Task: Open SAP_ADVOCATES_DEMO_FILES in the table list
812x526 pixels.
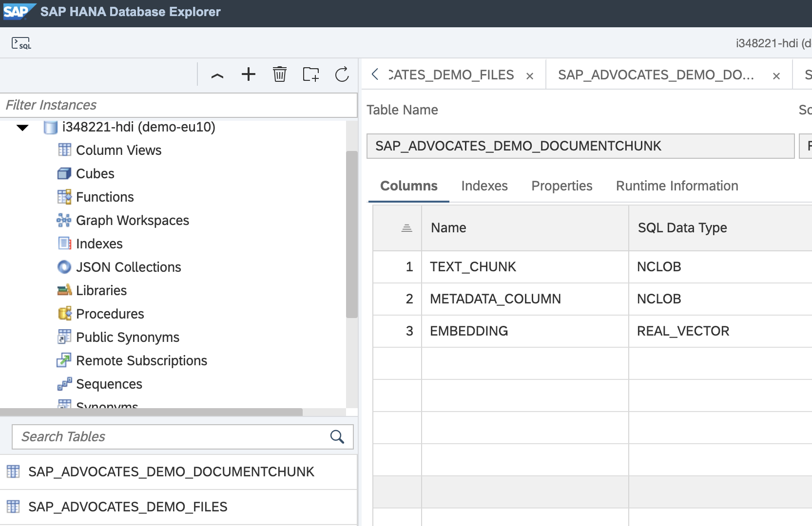Action: 178,507
